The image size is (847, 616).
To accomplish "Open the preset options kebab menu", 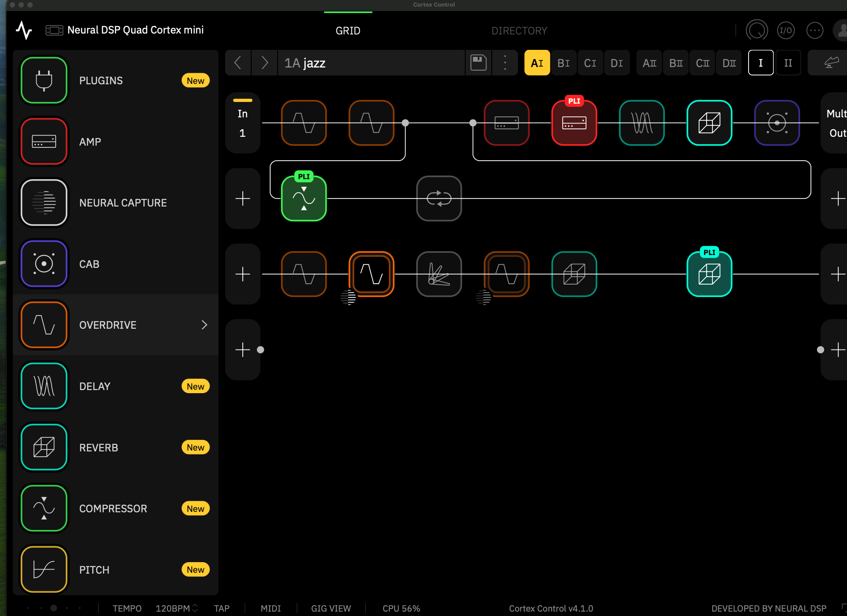I will (505, 63).
